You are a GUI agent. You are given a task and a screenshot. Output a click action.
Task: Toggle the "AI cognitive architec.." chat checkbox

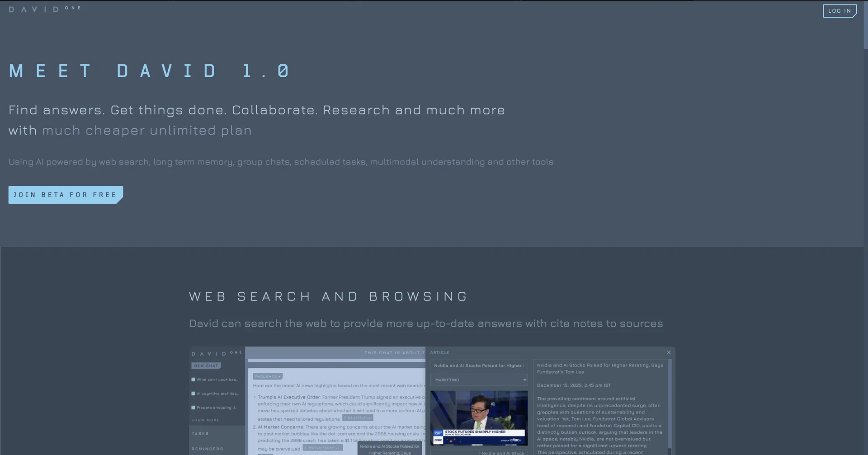point(193,394)
